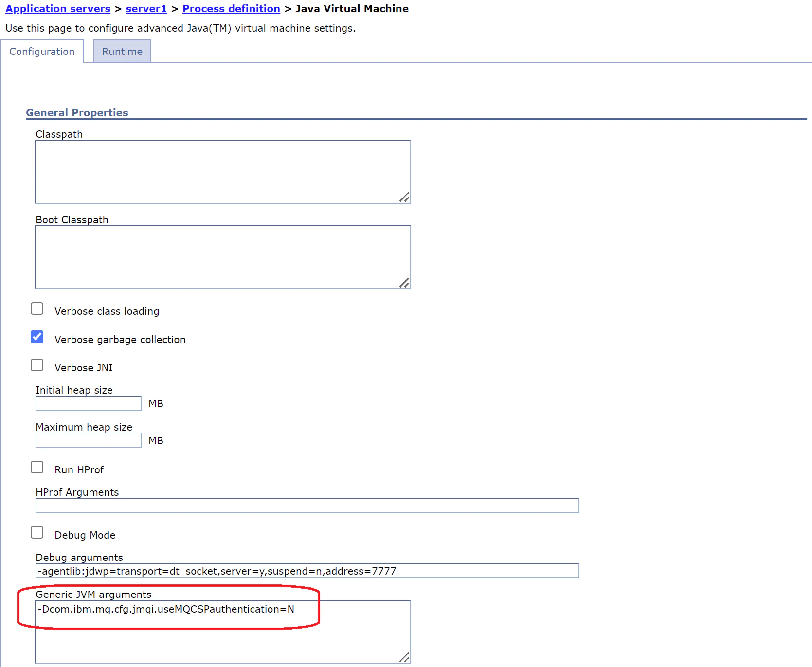Click the Debug arguments field
This screenshot has width=812, height=667.
307,571
